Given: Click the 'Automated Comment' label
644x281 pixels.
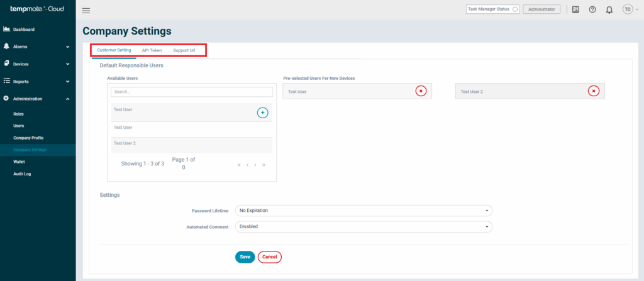Looking at the screenshot, I should pyautogui.click(x=208, y=227).
